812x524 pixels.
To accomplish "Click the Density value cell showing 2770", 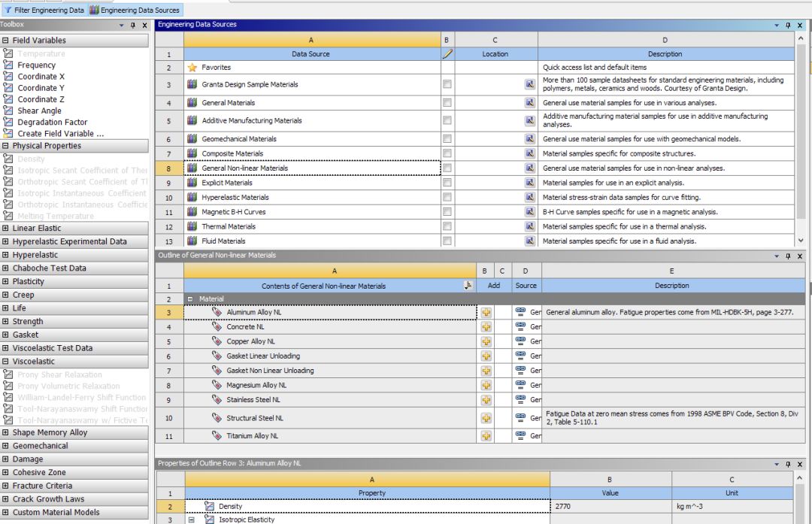I will coord(609,507).
